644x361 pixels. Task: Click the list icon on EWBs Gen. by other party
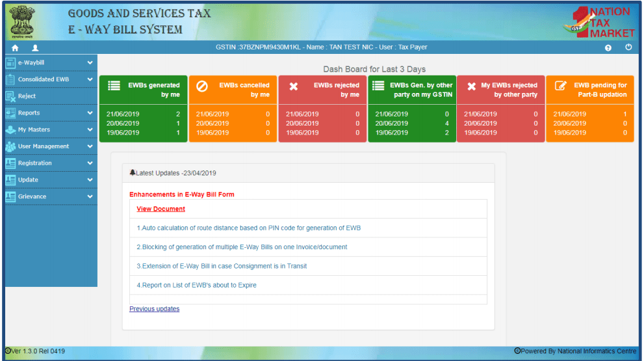378,85
